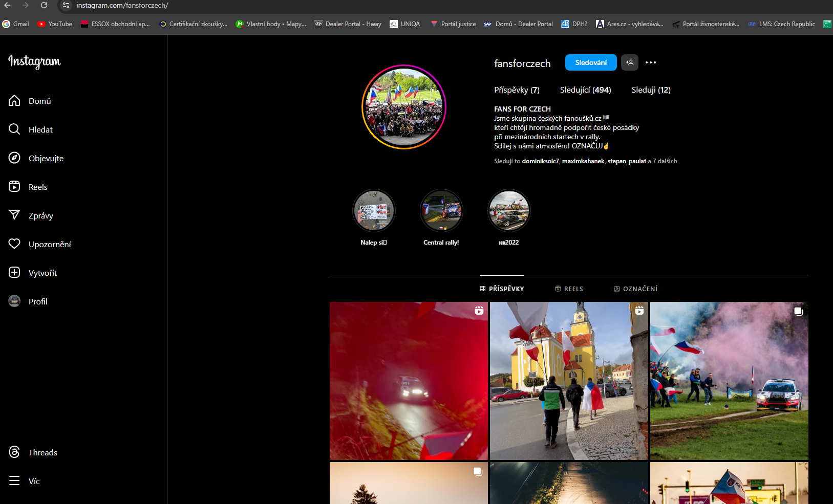Screen dimensions: 833x504
Task: Open the Certifikační zkoušky bookmark
Action: (194, 24)
